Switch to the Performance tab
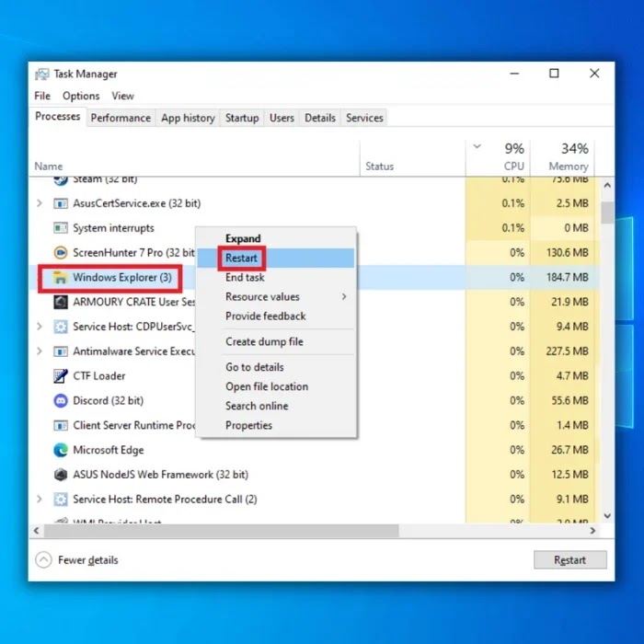 (121, 118)
